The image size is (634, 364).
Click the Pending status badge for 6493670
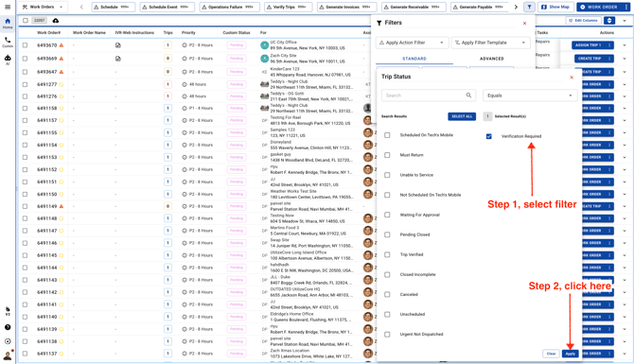(x=237, y=45)
